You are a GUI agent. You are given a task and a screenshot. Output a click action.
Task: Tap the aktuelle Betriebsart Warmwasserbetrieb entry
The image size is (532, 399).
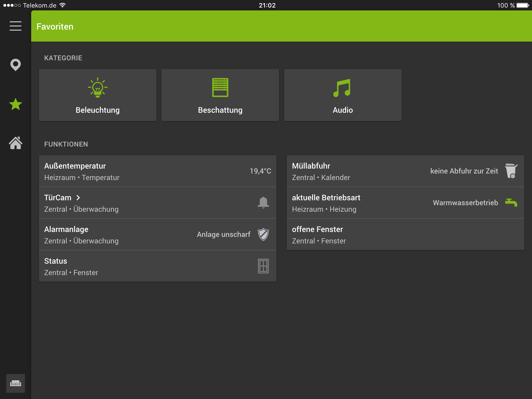coord(465,203)
